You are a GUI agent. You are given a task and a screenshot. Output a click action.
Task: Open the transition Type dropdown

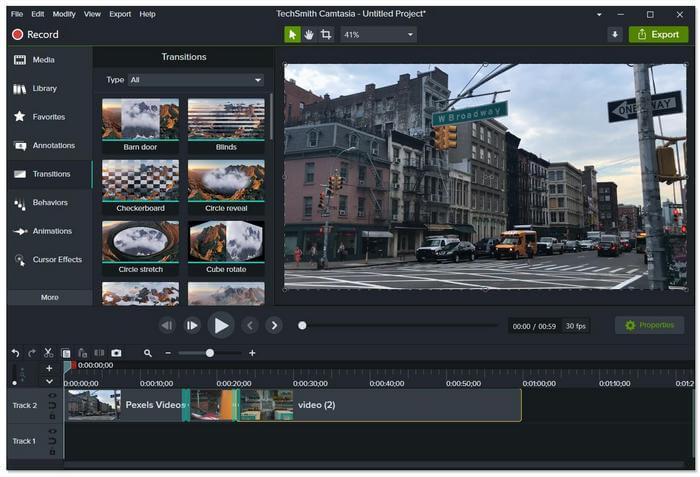tap(196, 80)
